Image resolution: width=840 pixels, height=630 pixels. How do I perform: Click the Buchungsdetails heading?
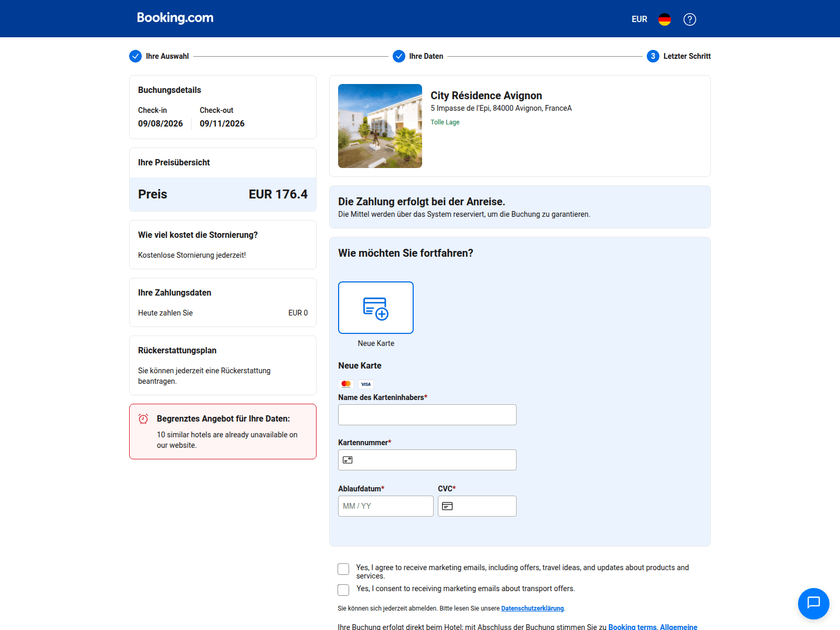[170, 90]
